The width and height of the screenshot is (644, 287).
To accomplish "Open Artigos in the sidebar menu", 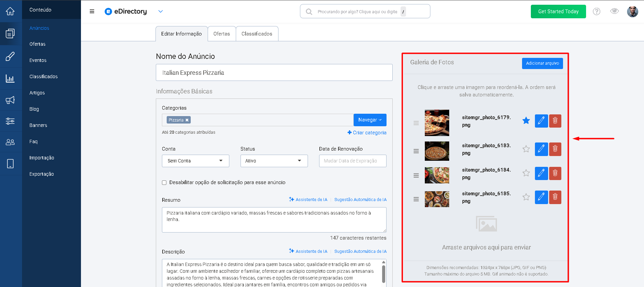I will pos(37,93).
